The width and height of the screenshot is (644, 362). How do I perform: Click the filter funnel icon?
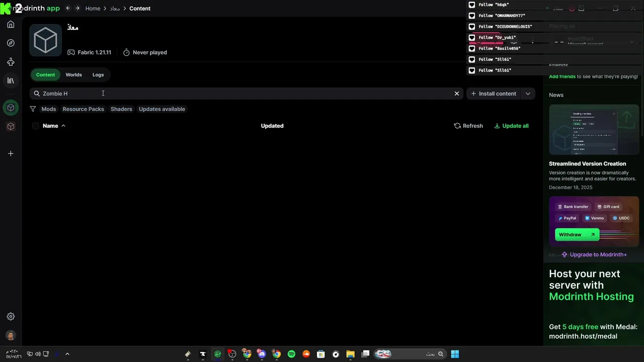coord(33,109)
